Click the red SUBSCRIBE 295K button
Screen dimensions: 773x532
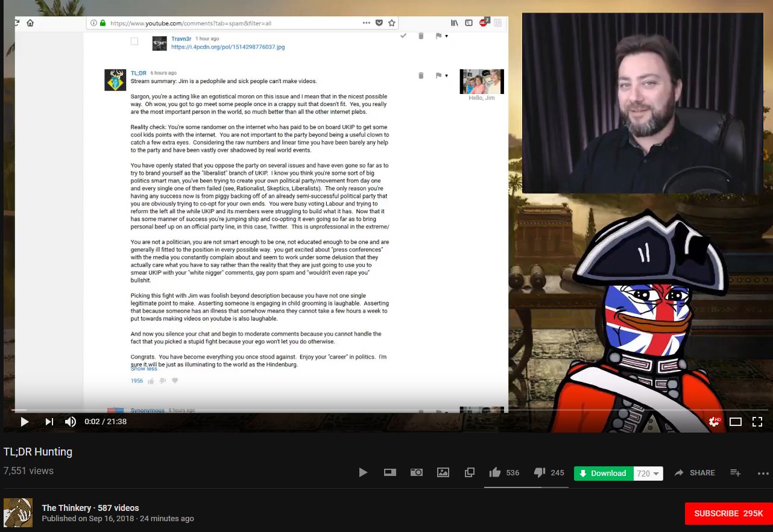[728, 513]
